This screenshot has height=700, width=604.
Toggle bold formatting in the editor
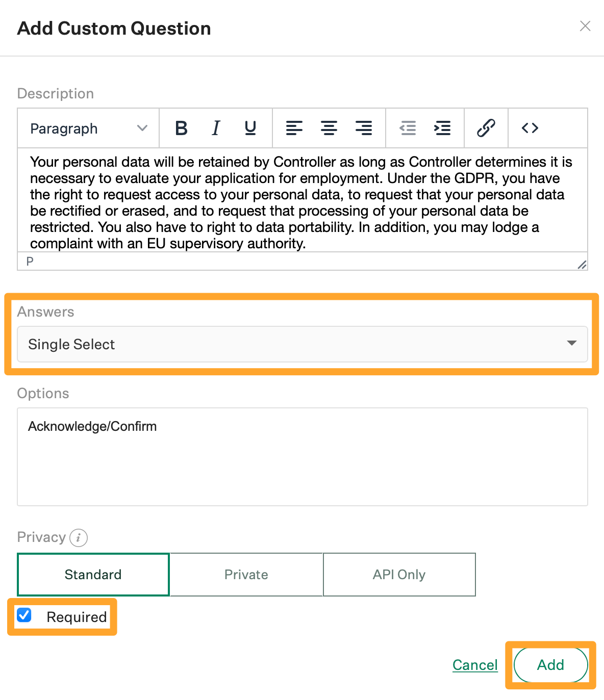coord(181,128)
